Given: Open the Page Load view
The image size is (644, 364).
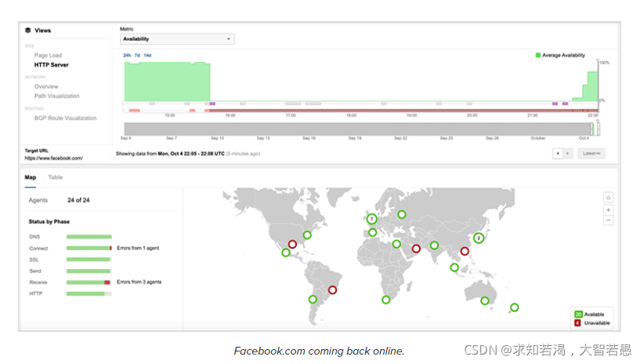Looking at the screenshot, I should (x=48, y=55).
